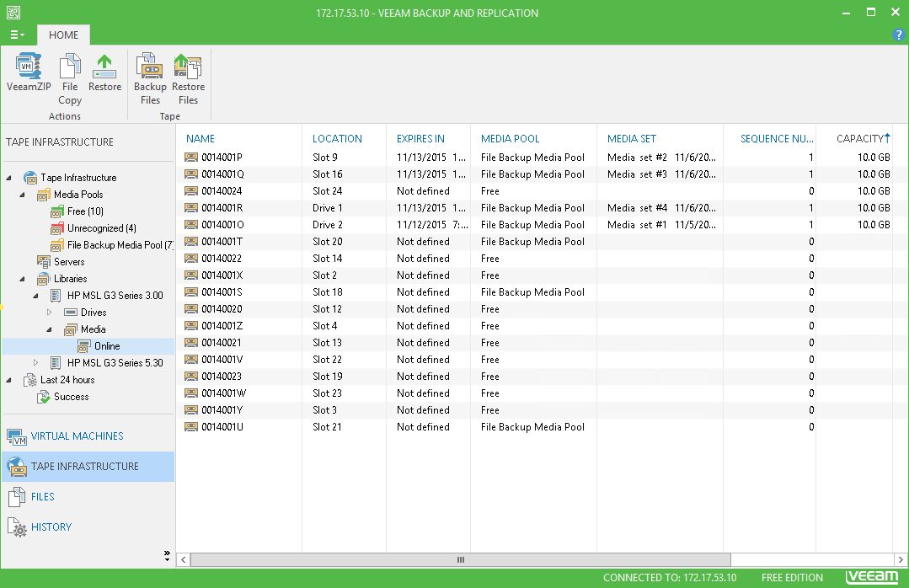Image resolution: width=909 pixels, height=588 pixels.
Task: Click the navigation pane overflow chevron
Action: 167,555
